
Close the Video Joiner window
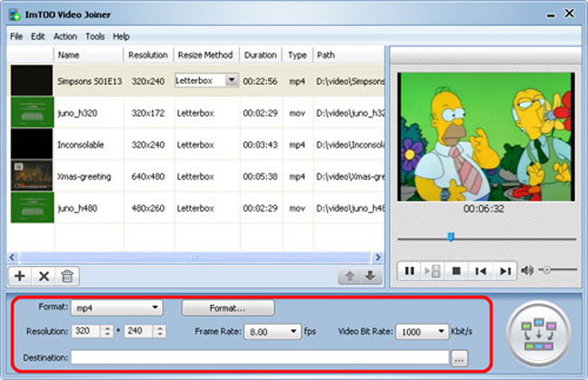point(569,14)
